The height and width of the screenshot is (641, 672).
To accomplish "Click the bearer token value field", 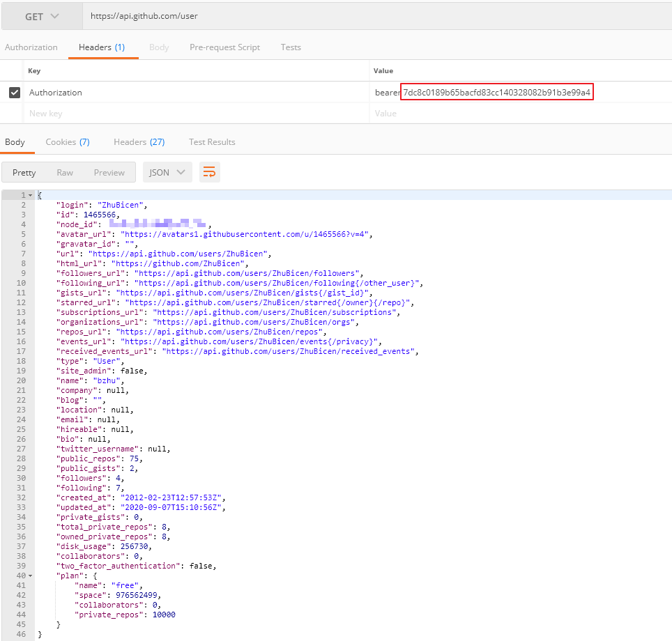I will click(496, 93).
